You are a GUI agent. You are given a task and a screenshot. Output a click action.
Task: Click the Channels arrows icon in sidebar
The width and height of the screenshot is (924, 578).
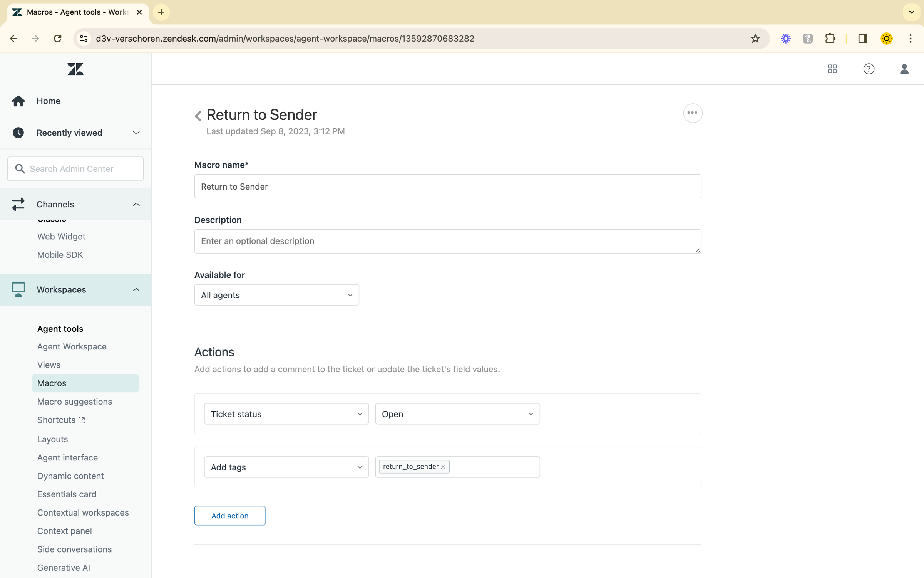18,204
